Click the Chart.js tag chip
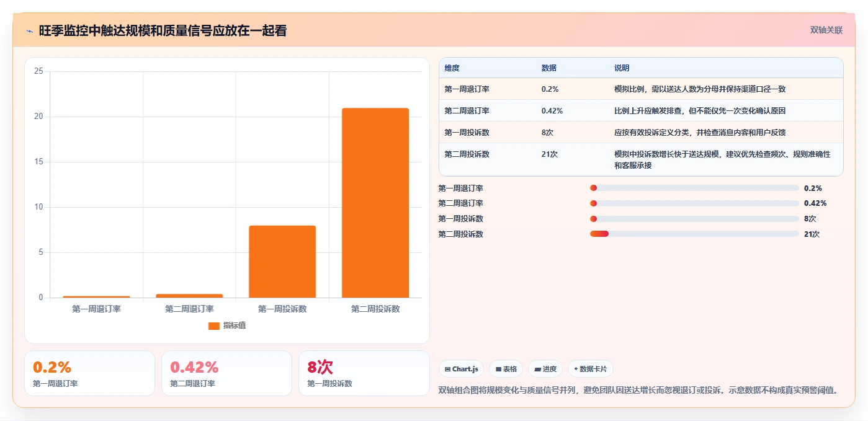The width and height of the screenshot is (868, 421). (461, 369)
